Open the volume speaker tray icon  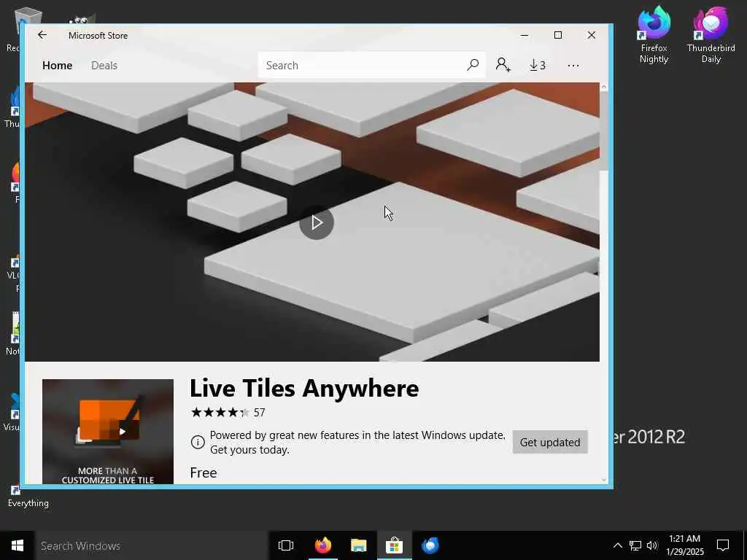pyautogui.click(x=652, y=545)
